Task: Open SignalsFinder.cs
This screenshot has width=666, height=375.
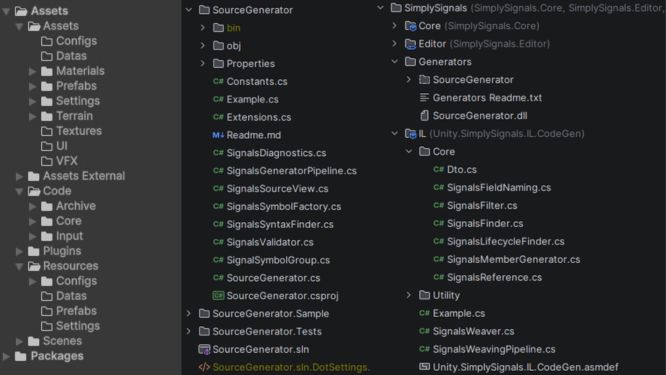Action: point(485,223)
